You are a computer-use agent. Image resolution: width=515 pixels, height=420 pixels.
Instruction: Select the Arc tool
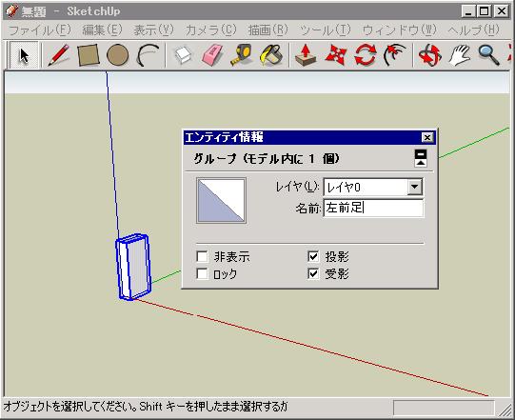pos(148,55)
